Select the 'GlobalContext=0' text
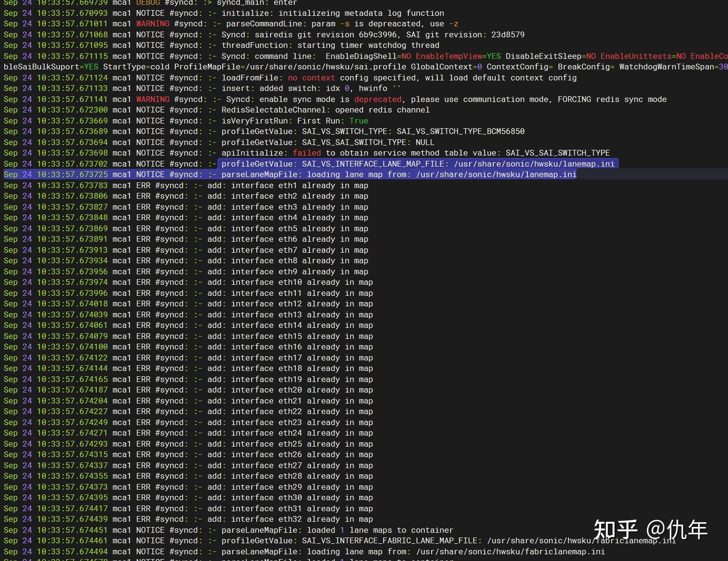 pos(446,67)
